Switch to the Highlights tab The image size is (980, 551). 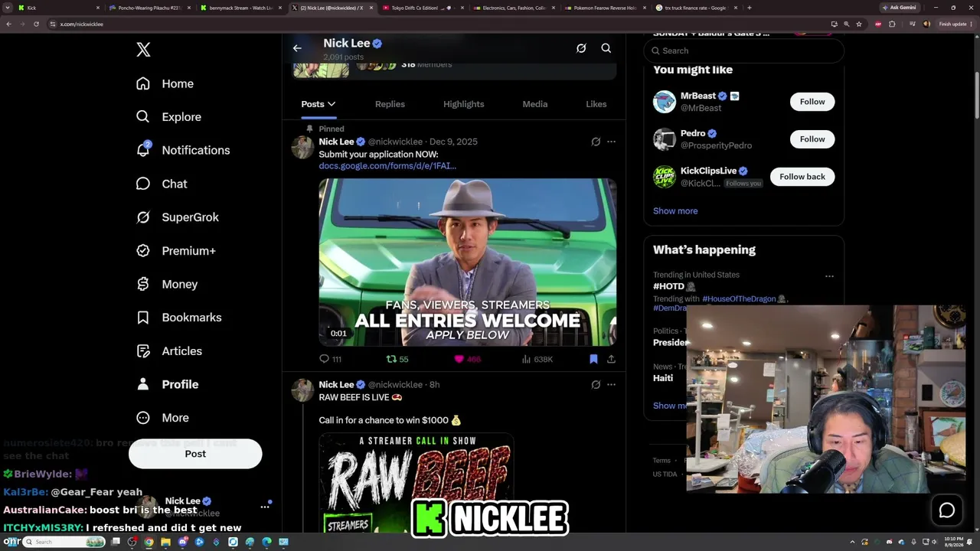[464, 104]
